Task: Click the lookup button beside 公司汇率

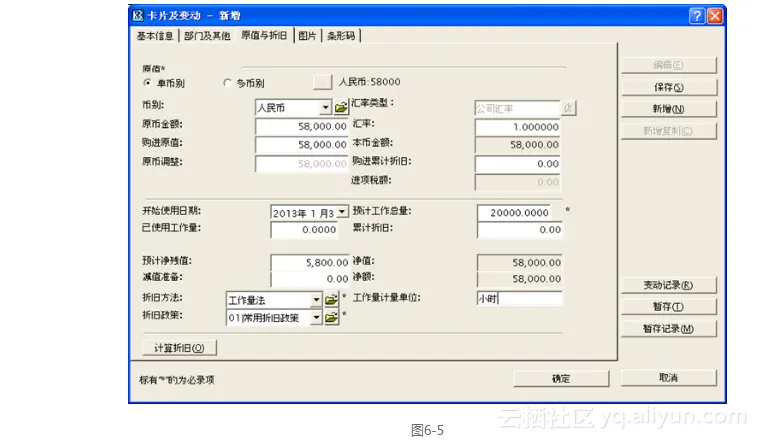Action: 568,108
